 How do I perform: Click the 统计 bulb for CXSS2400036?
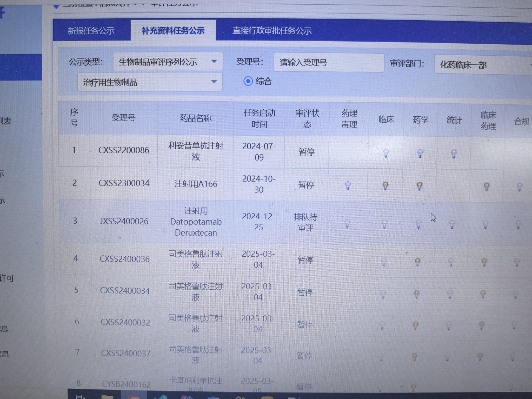click(x=451, y=262)
